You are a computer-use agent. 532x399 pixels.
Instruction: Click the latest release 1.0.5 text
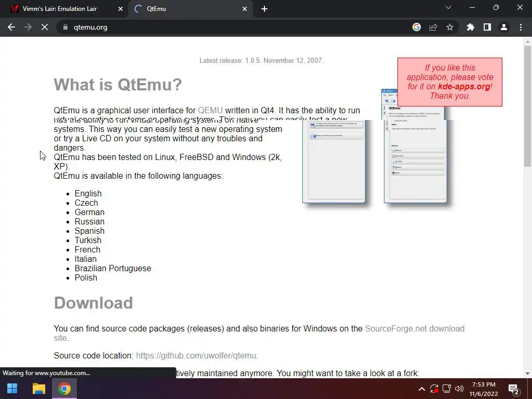tap(261, 60)
